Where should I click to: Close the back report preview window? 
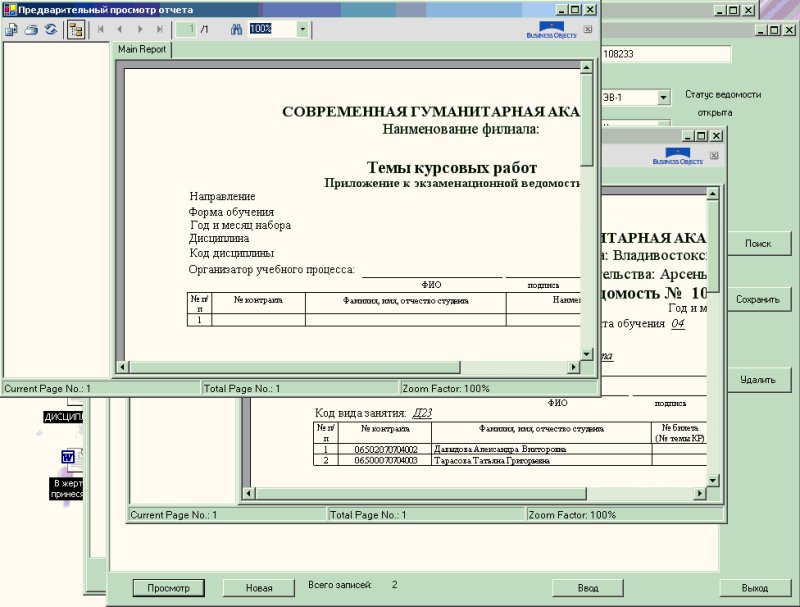pos(716,136)
